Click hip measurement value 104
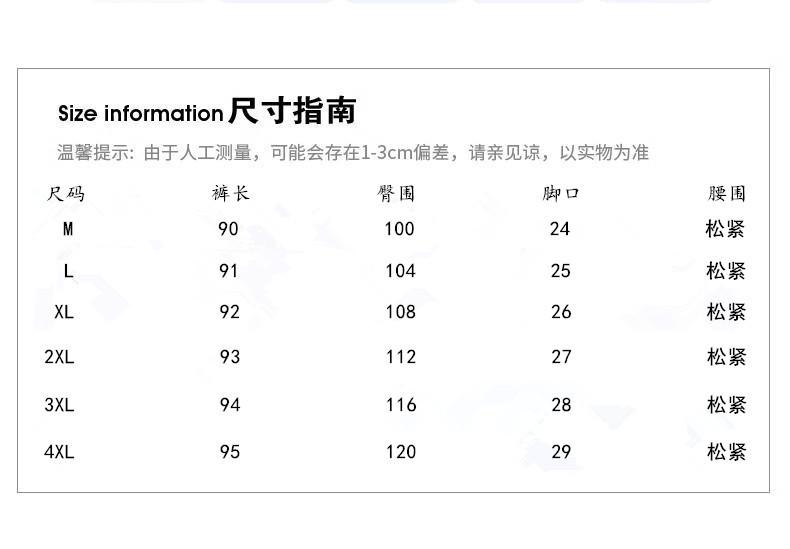 tap(399, 271)
